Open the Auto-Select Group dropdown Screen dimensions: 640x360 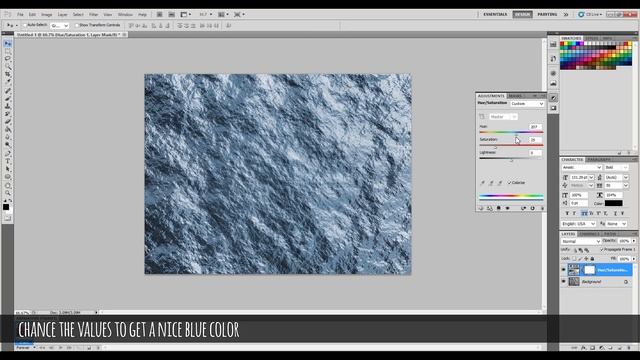pos(60,26)
